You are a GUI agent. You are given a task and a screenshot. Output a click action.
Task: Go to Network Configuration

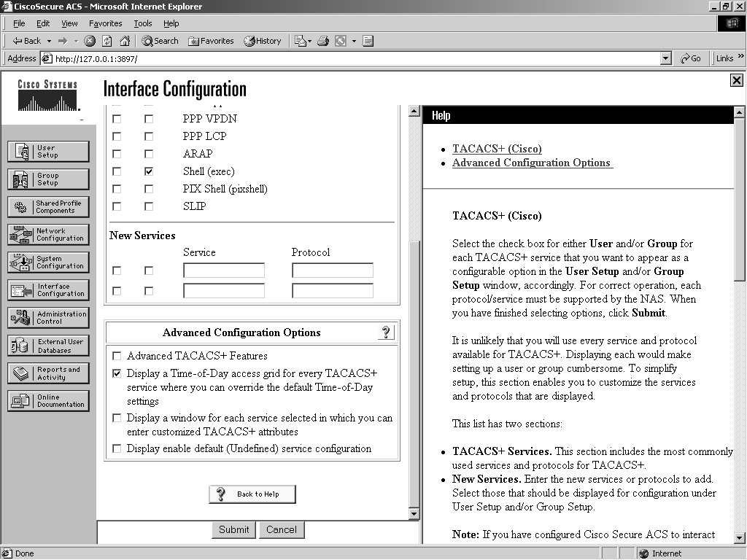[48, 234]
